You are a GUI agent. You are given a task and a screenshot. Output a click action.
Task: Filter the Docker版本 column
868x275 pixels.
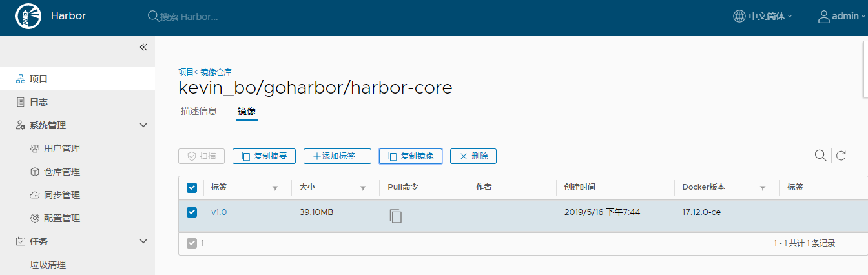(763, 188)
